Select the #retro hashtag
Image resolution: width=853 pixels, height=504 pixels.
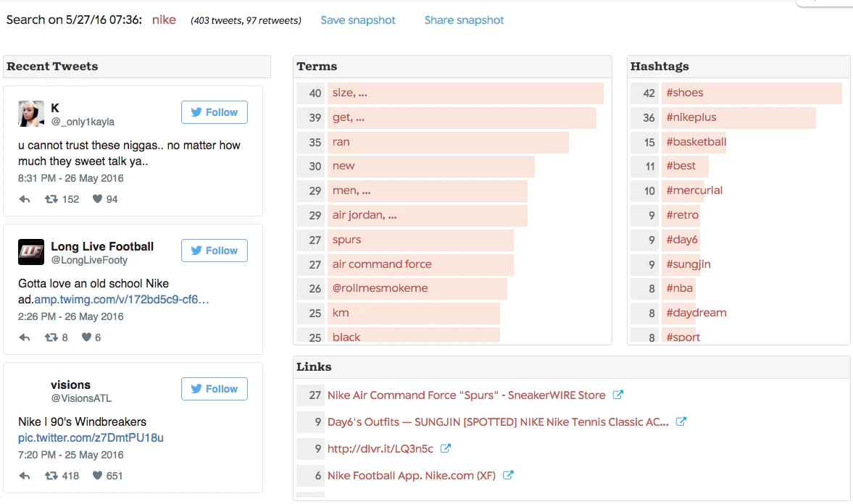coord(682,215)
